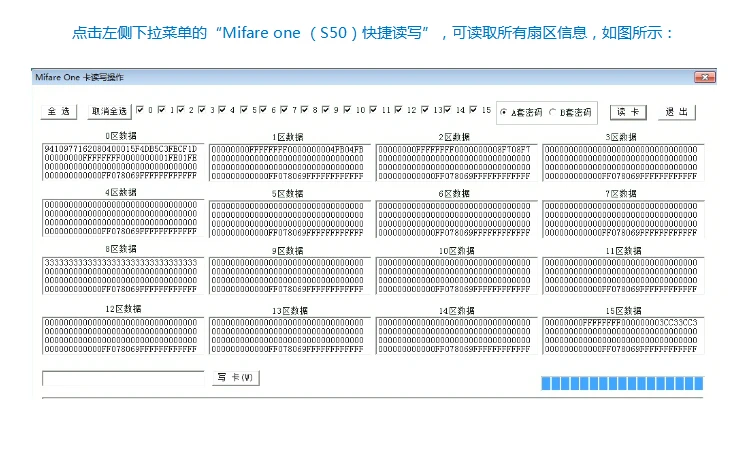Click inside the 10区数据 data box
Screen dimensions: 750x466
[456, 276]
